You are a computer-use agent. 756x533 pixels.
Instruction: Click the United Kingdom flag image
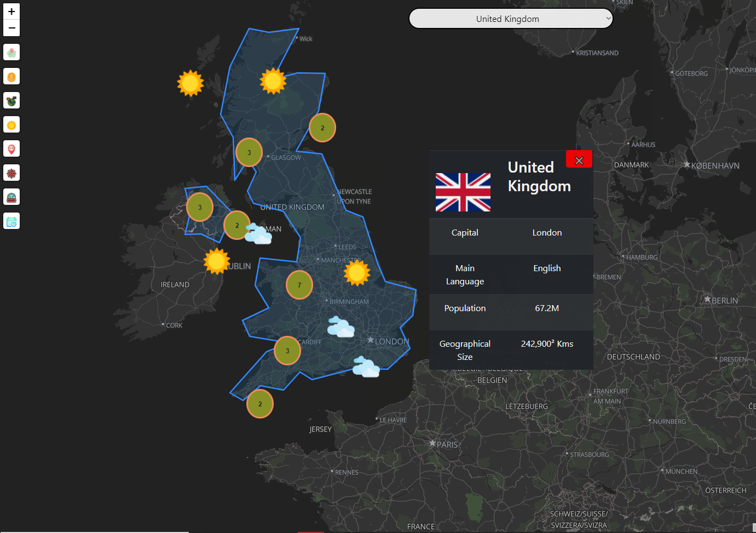[x=463, y=192]
